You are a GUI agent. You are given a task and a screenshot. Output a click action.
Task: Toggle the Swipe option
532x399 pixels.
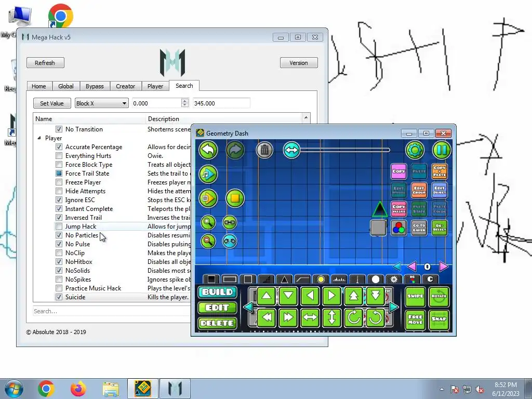pyautogui.click(x=415, y=296)
